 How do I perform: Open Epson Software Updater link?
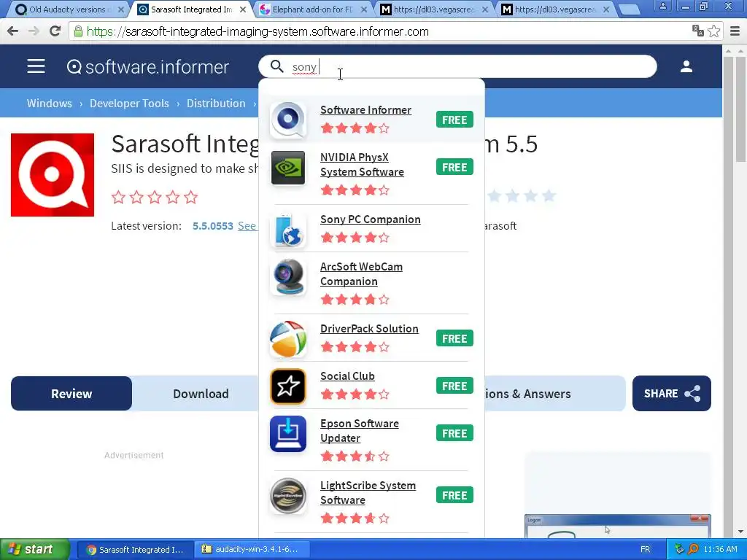coord(359,431)
